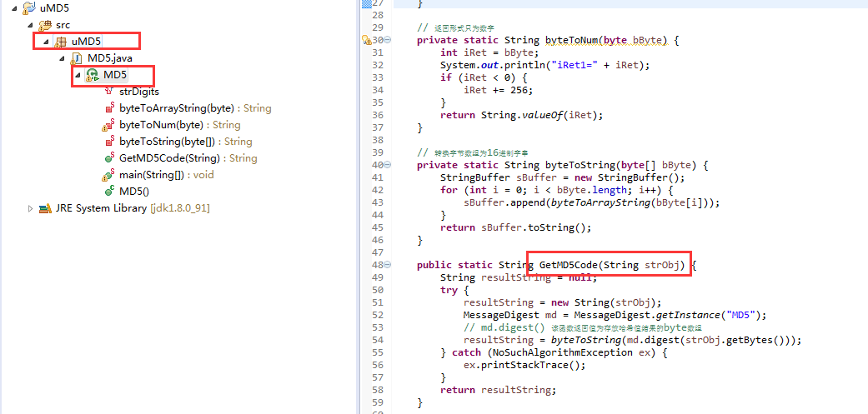Select MD5.java in the tree
868x414 pixels.
click(x=109, y=58)
